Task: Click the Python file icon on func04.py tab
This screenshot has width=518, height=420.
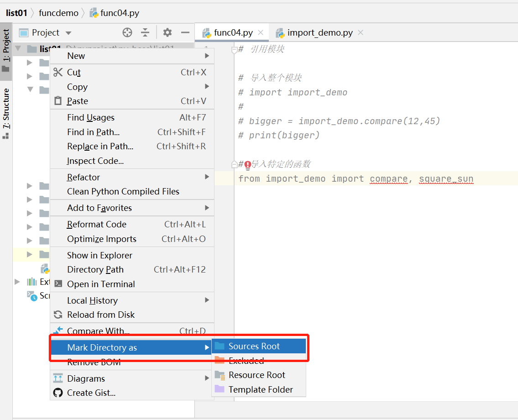Action: [207, 33]
